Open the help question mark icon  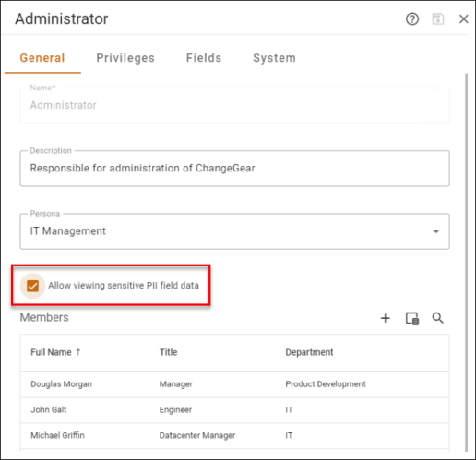pos(412,19)
